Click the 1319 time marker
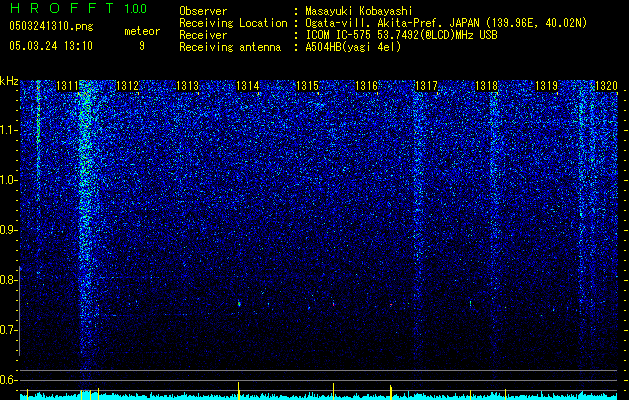This screenshot has height=400, width=629. click(x=547, y=86)
